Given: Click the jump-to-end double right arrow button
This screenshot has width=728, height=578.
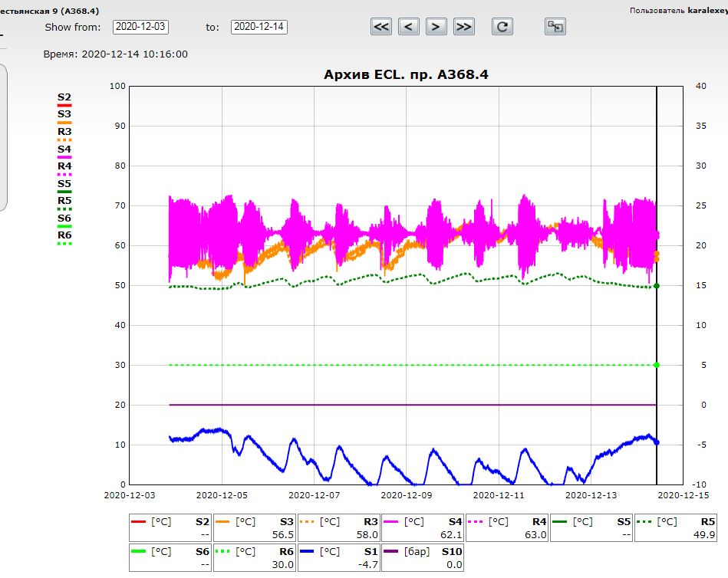Looking at the screenshot, I should [x=463, y=27].
